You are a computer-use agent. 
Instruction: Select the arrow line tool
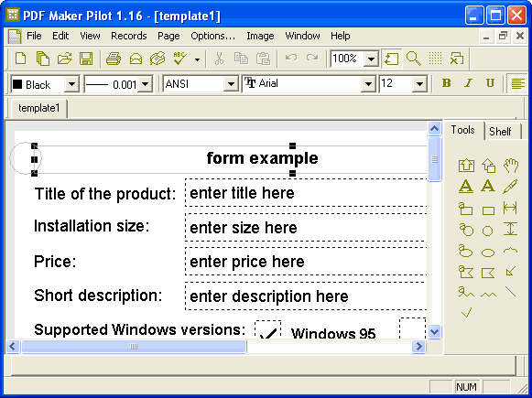511,271
